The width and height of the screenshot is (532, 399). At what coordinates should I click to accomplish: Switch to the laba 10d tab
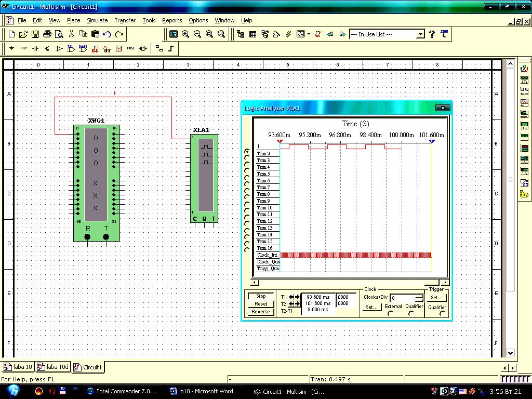[54, 367]
